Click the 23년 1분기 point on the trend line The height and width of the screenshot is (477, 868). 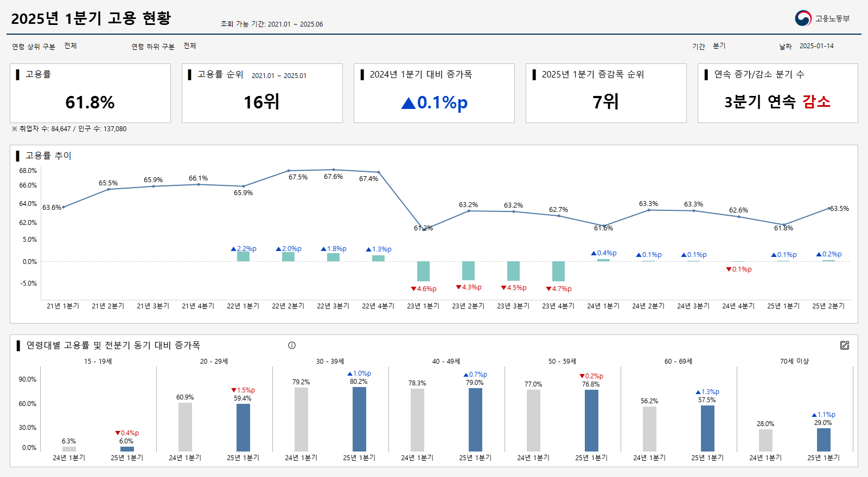click(x=423, y=229)
